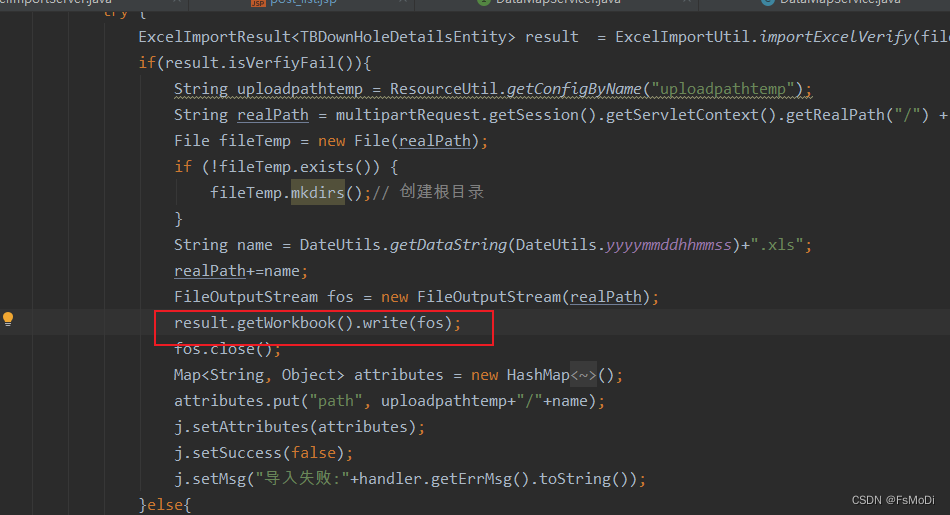Click the ".xls" string literal
Screen dimensions: 950x515
pyautogui.click(x=777, y=245)
